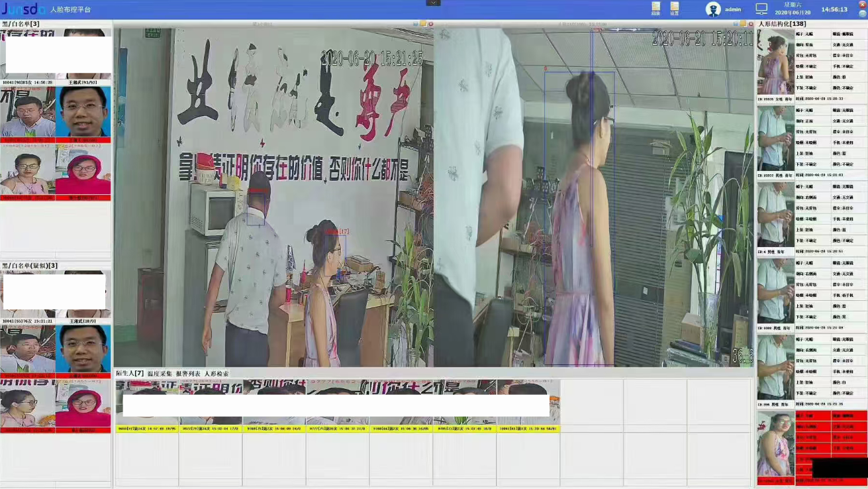The height and width of the screenshot is (489, 868).
Task: Open the 人形检索 tab
Action: click(217, 374)
